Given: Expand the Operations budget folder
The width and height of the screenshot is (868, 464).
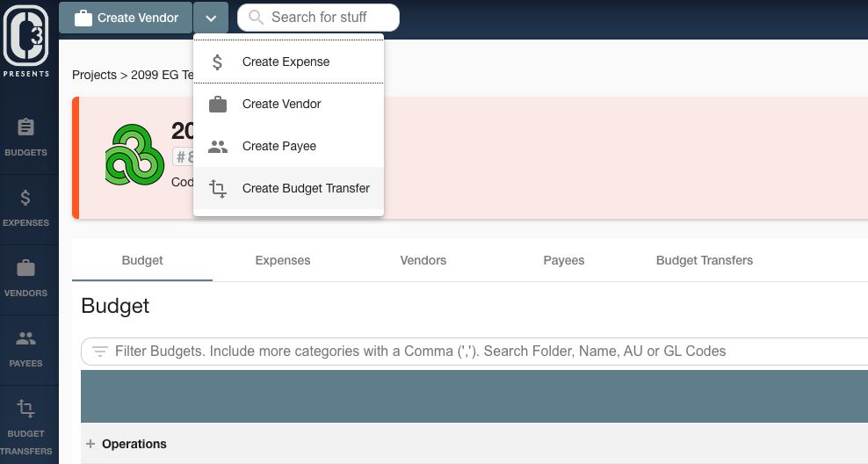Looking at the screenshot, I should click(x=90, y=444).
